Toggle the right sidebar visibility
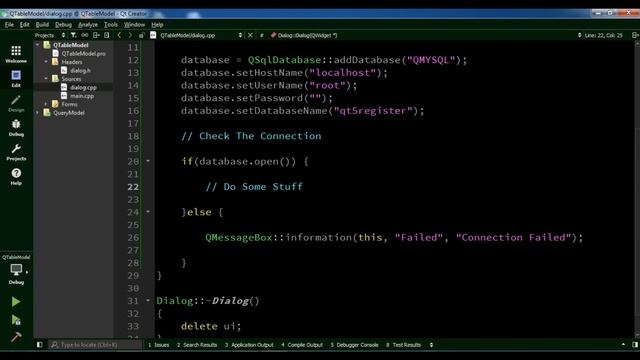 635,345
